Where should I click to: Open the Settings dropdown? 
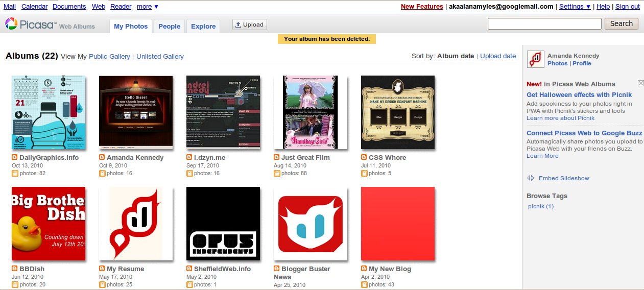click(575, 7)
